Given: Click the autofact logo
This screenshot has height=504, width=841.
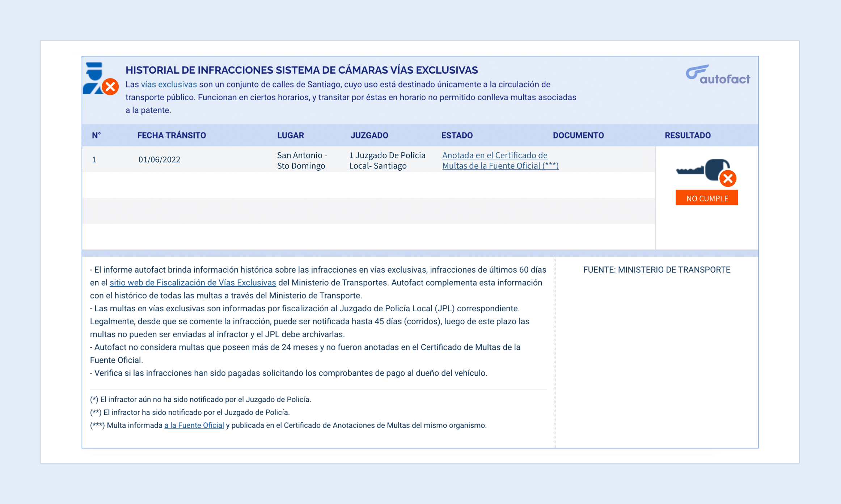Looking at the screenshot, I should pos(718,74).
